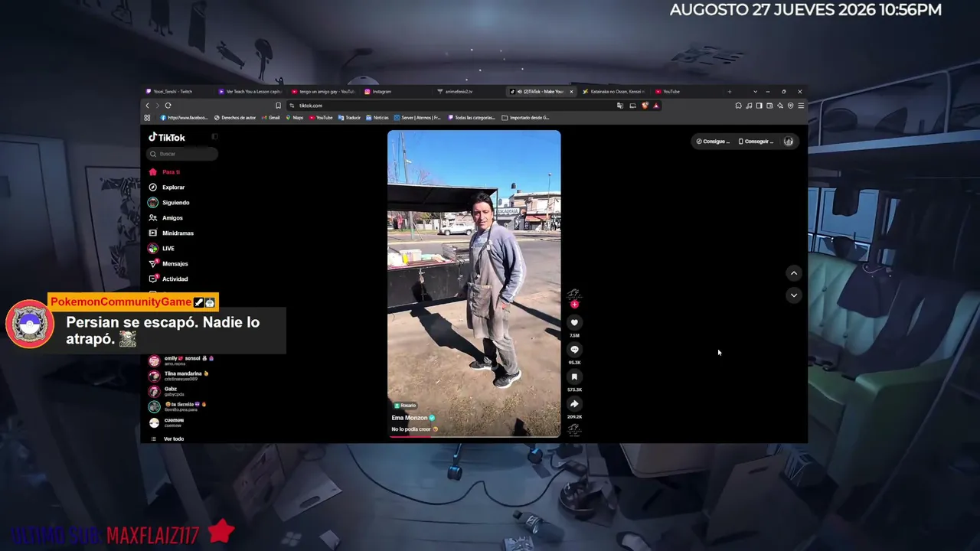
Task: Open the Traducir bookmark
Action: tap(349, 118)
